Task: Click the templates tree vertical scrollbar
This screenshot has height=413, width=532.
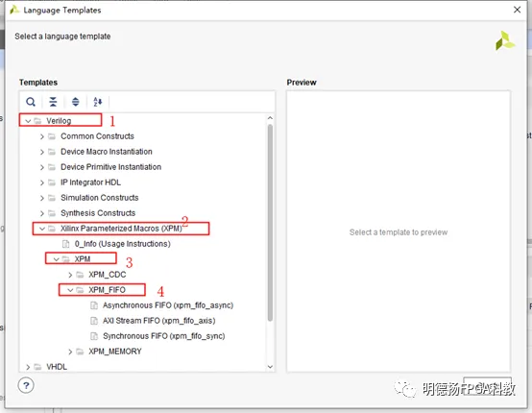Action: (x=270, y=222)
